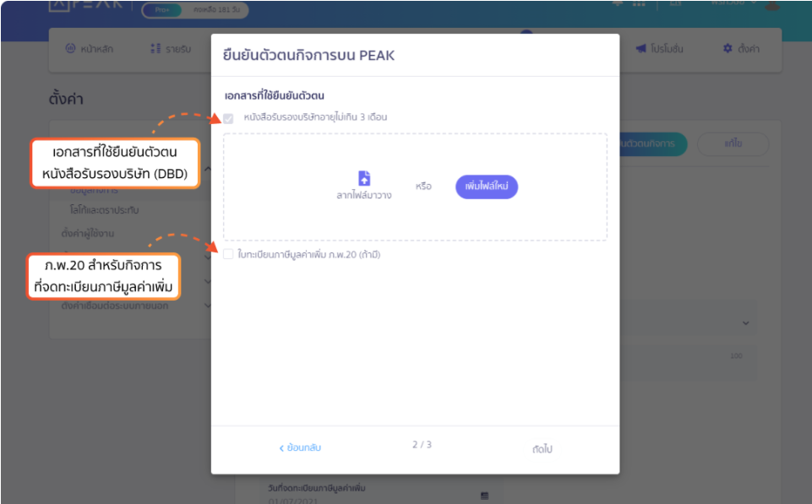Open calendar icon for VAT registration date
Screen dimensions: 812x504
pyautogui.click(x=484, y=495)
